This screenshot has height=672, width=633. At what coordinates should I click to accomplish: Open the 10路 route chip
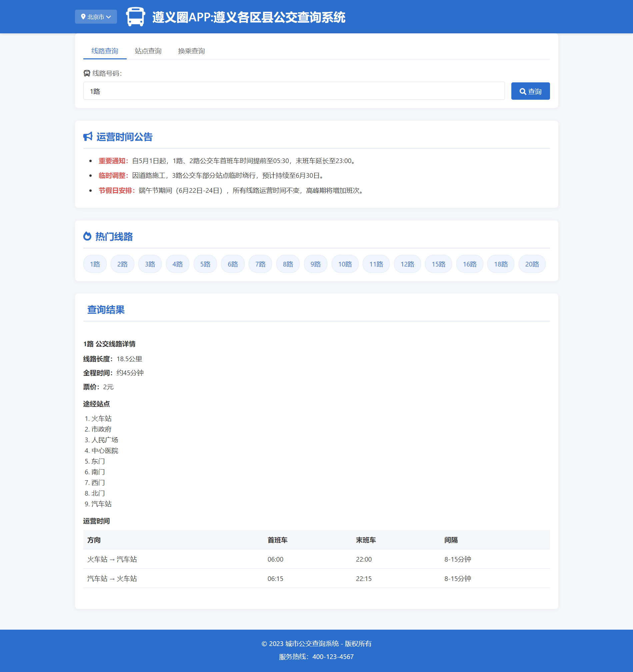pyautogui.click(x=345, y=264)
